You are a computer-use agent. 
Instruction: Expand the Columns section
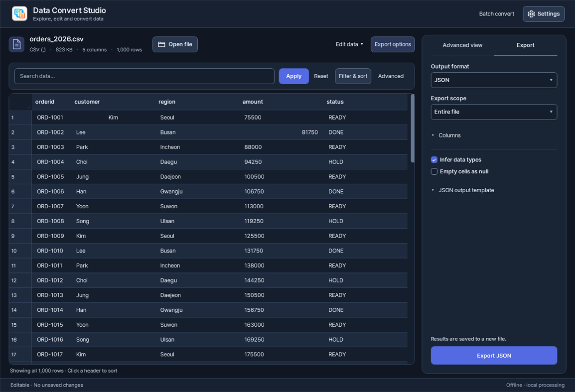pos(446,135)
